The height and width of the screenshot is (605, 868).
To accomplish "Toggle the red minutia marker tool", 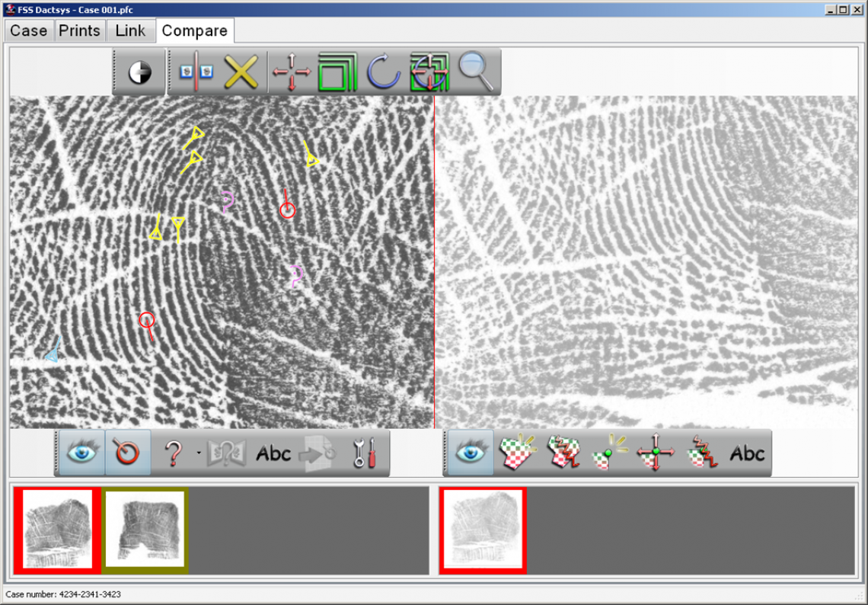I will coord(127,453).
